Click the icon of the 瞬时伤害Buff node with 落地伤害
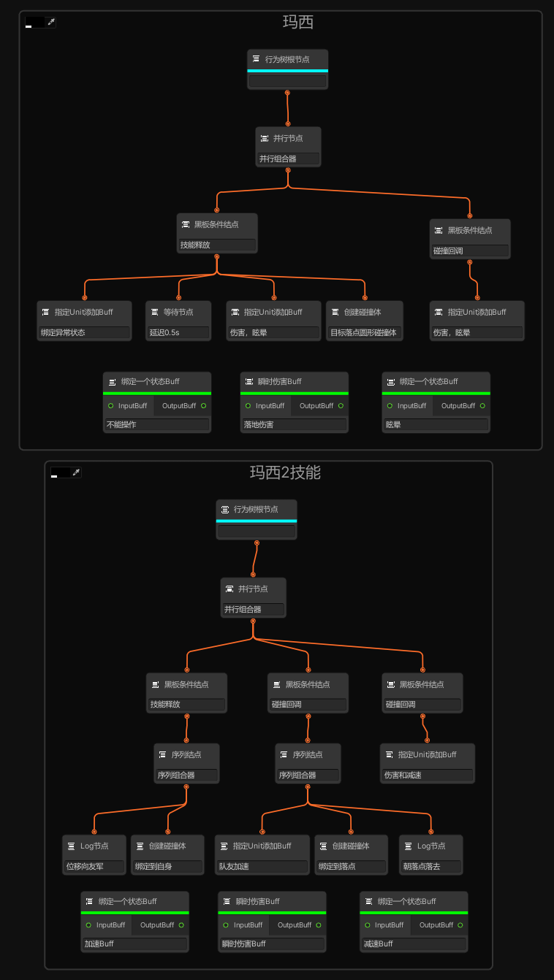Image resolution: width=554 pixels, height=980 pixels. pos(249,381)
